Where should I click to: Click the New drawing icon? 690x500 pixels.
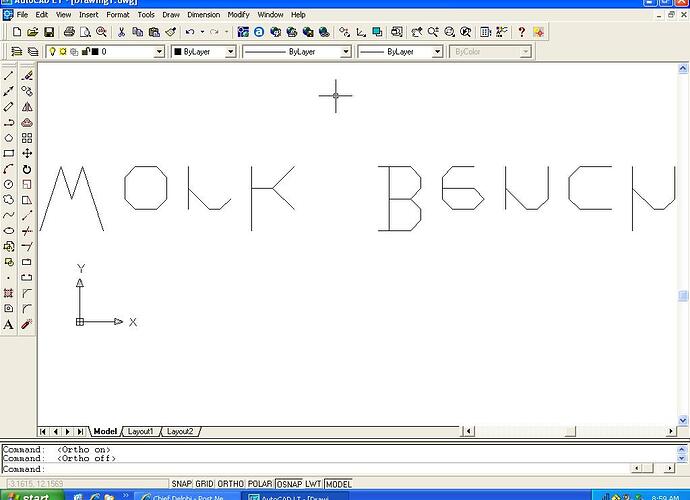point(16,32)
